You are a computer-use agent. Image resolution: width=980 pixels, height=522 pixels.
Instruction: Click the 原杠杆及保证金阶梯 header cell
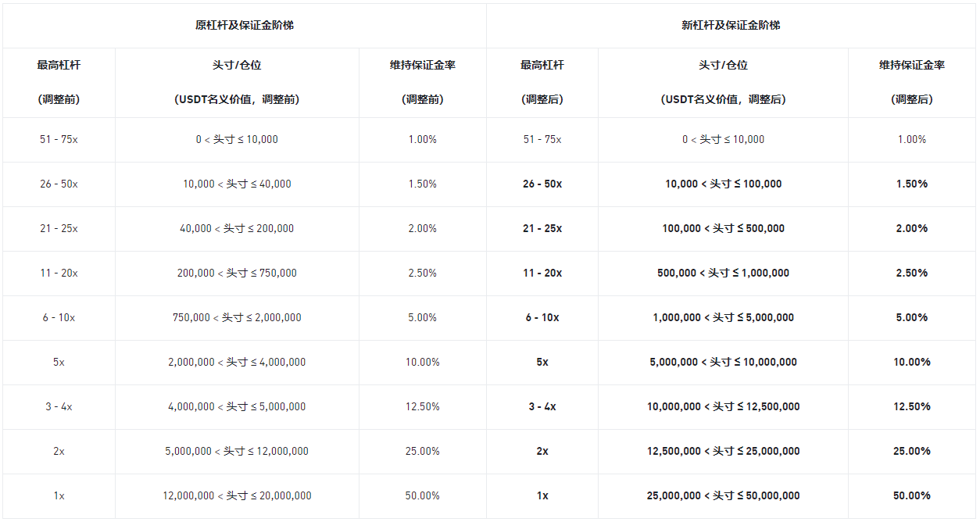[244, 25]
